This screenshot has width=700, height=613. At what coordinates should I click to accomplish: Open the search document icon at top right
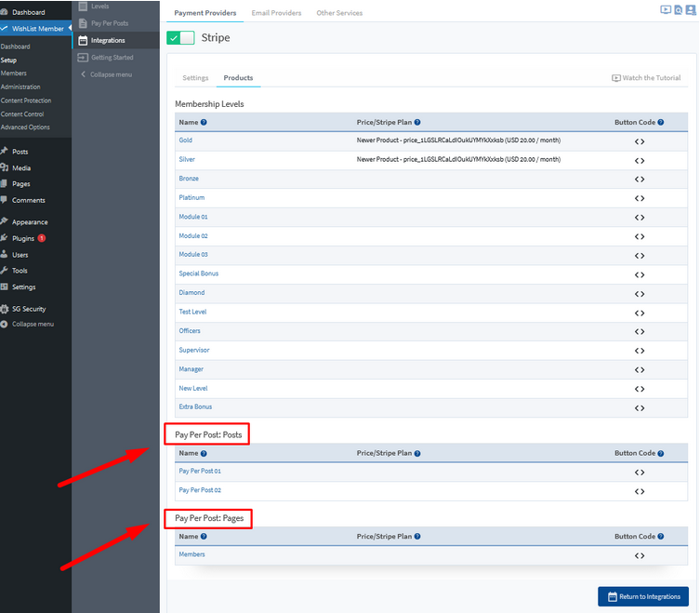(x=678, y=10)
